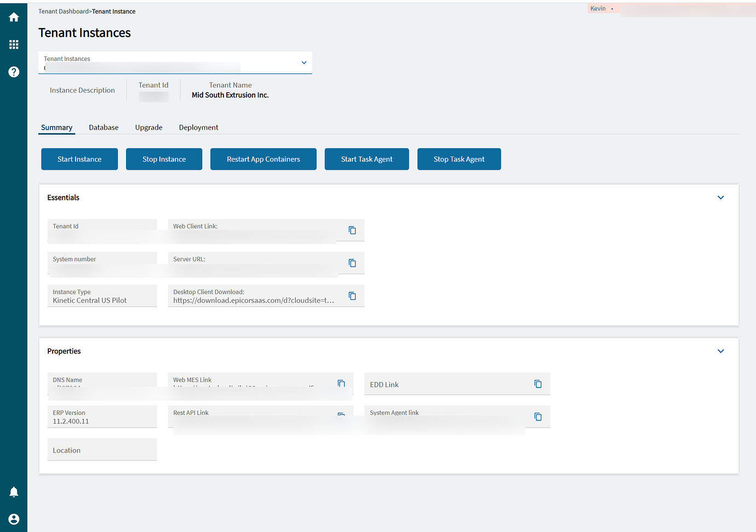Copy the Web MES Link
This screenshot has width=756, height=532.
[x=341, y=384]
